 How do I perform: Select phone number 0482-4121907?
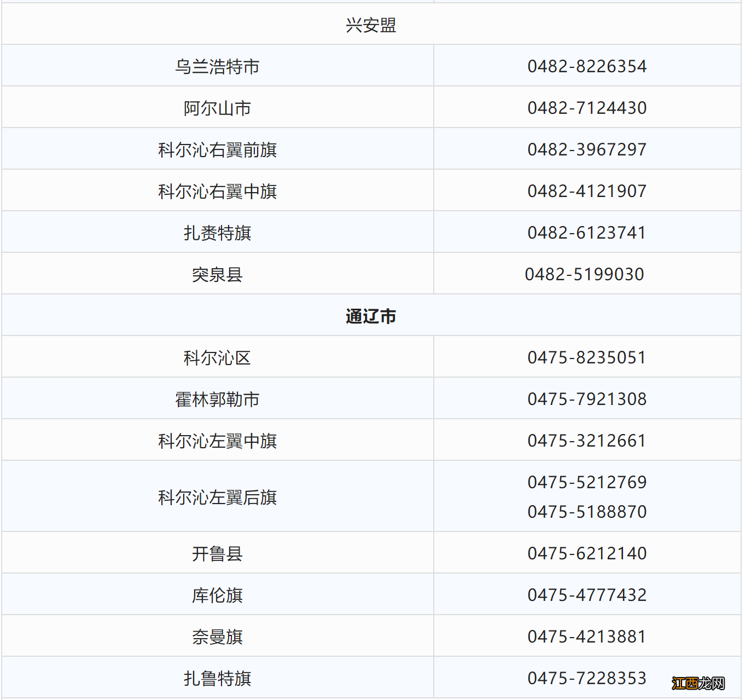(x=587, y=191)
